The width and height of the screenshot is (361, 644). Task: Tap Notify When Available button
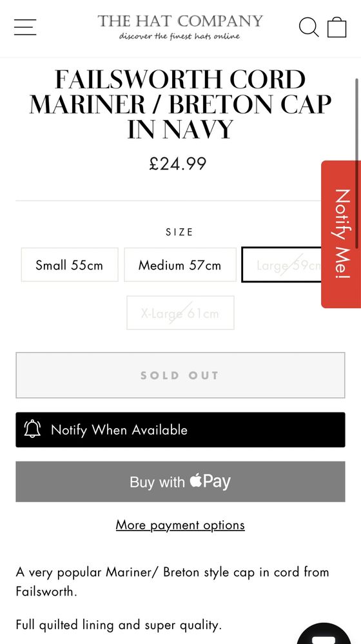click(180, 429)
